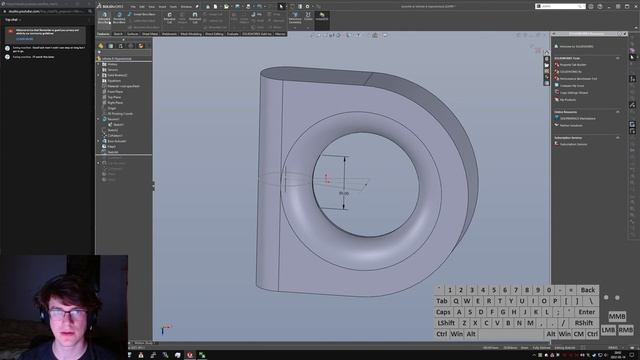Click the Fillet tool in ribbon
Screen dimensions: 640x360
tap(234, 18)
